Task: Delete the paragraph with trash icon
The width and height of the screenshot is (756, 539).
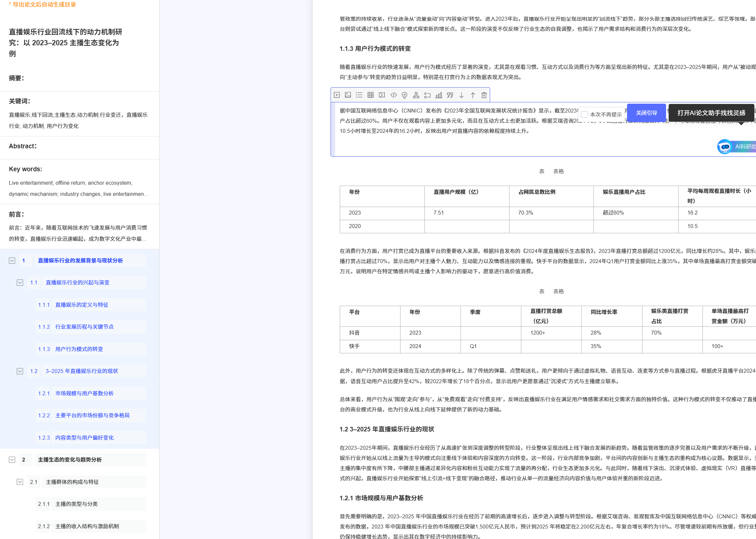Action: coord(484,95)
